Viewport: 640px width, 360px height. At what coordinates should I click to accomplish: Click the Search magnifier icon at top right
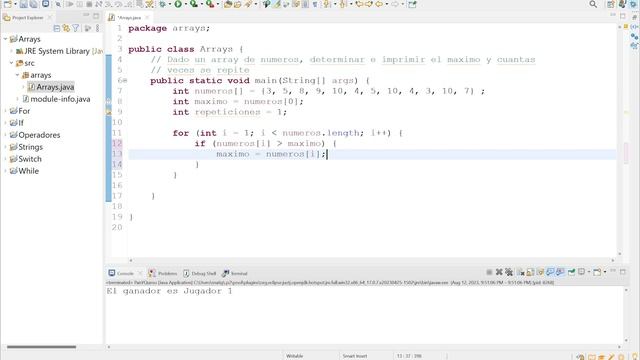pyautogui.click(x=593, y=4)
